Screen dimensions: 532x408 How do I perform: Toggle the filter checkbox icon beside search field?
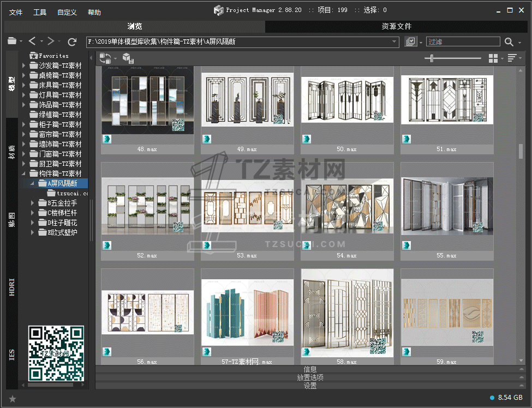coord(411,42)
